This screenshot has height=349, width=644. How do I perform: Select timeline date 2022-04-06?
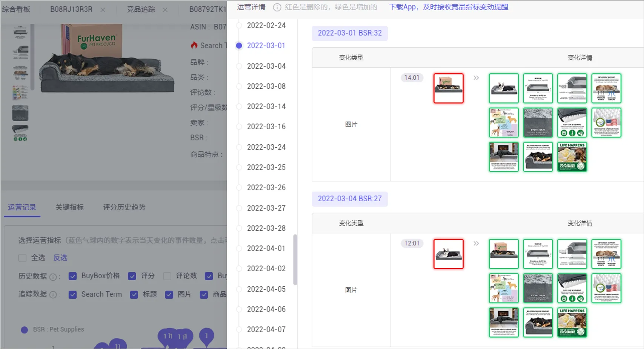pyautogui.click(x=266, y=309)
